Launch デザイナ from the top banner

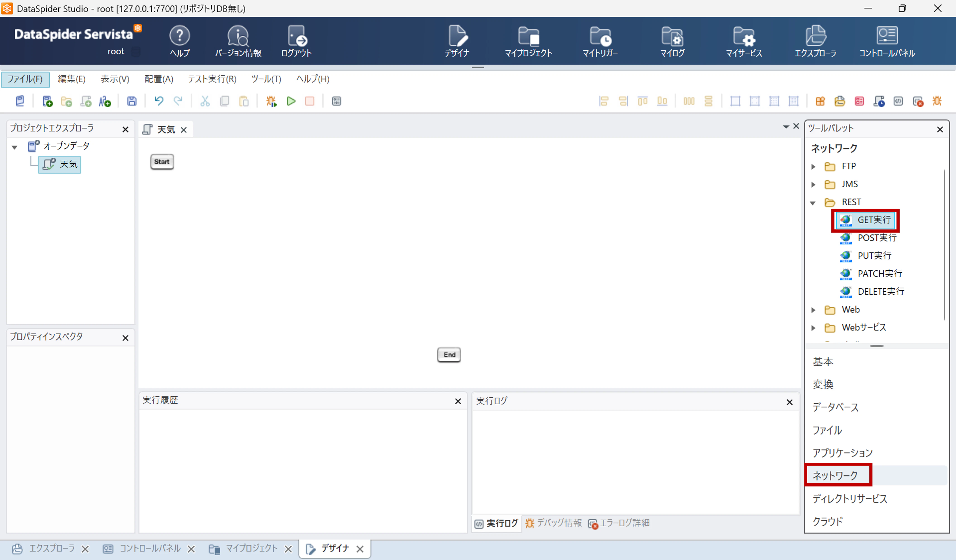coord(457,41)
